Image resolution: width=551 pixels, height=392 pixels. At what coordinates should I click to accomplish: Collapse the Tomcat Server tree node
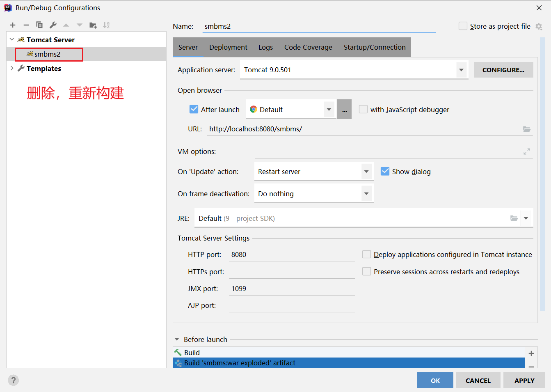point(12,40)
